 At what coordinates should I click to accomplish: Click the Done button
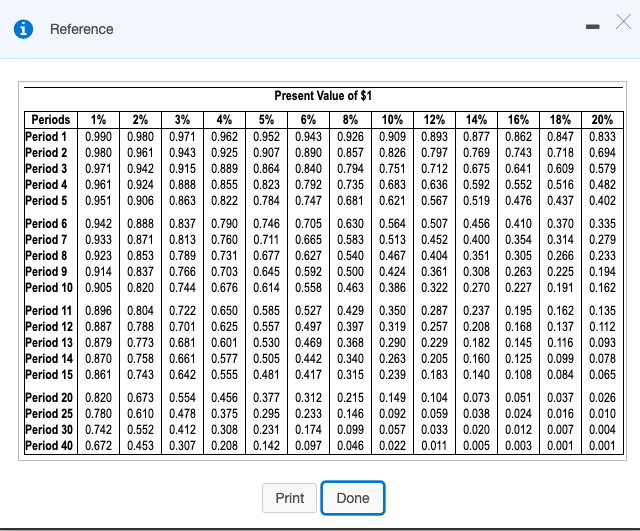pos(353,498)
